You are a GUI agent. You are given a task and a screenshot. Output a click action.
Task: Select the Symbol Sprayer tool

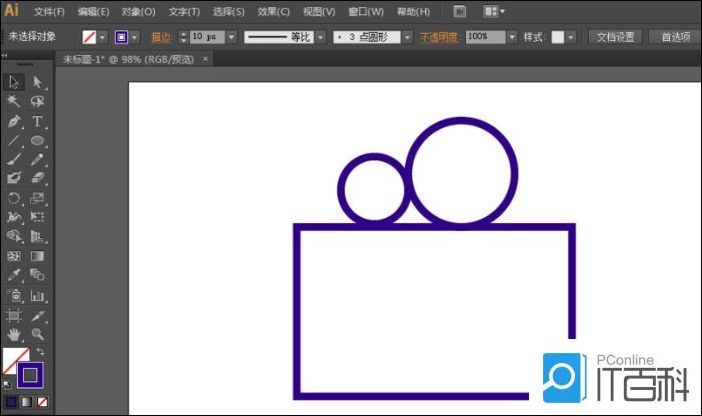click(14, 296)
